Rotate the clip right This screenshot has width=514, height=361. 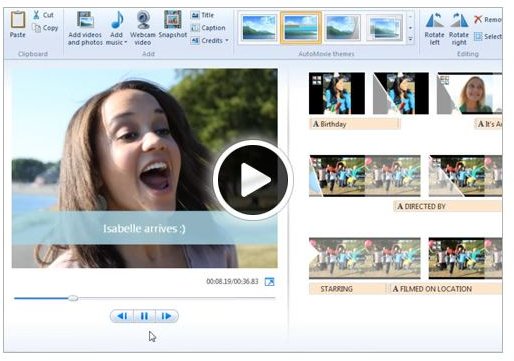click(459, 29)
